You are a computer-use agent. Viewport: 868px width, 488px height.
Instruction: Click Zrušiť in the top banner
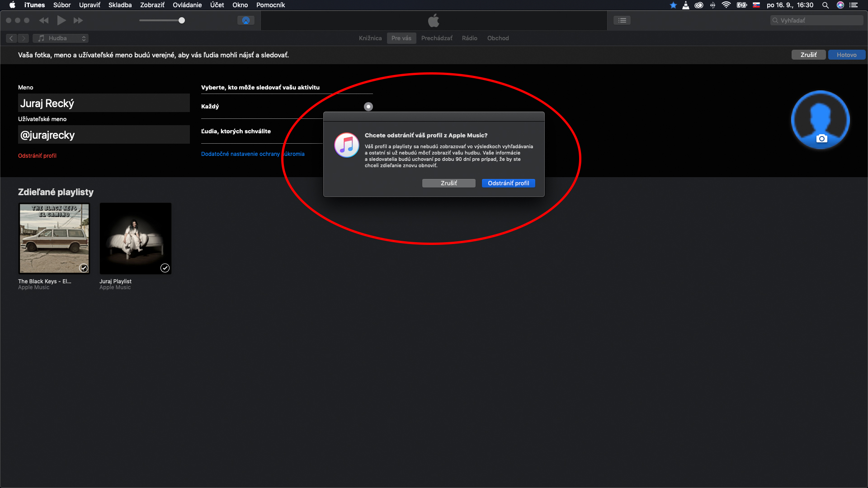(808, 55)
